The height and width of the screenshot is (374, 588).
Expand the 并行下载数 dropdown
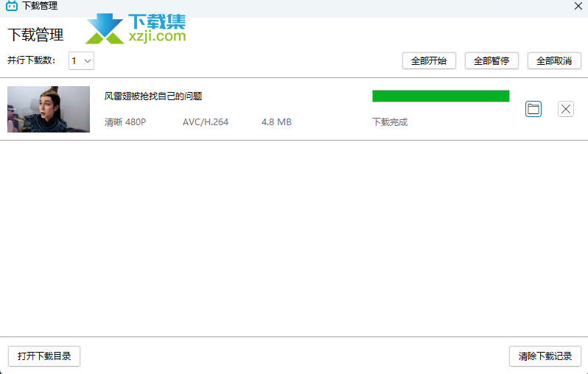[81, 61]
